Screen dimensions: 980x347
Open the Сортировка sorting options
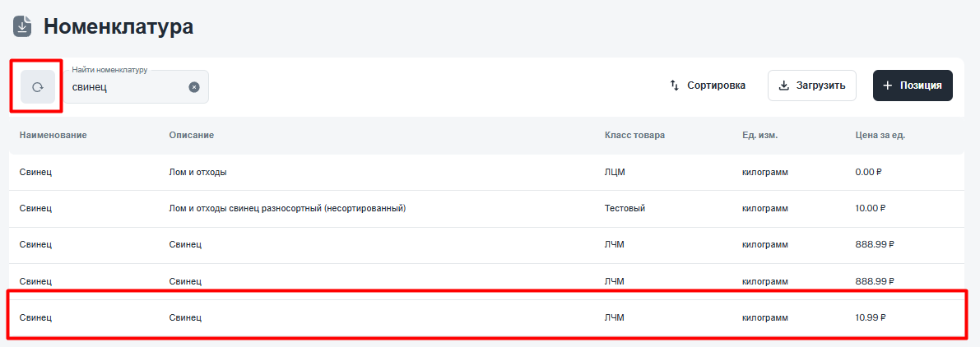pyautogui.click(x=708, y=86)
